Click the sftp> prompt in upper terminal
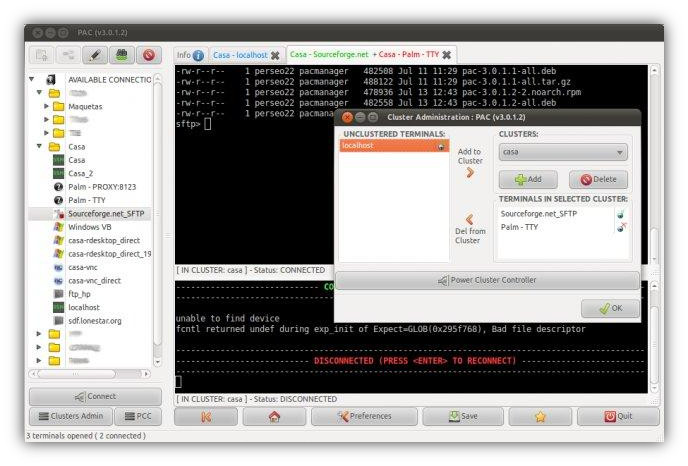The image size is (688, 466). [x=188, y=124]
